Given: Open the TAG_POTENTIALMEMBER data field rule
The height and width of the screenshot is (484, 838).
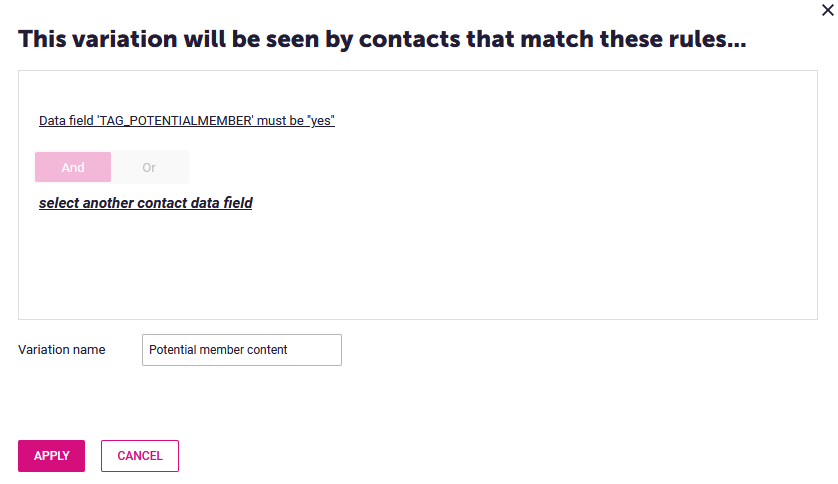Looking at the screenshot, I should coord(186,120).
